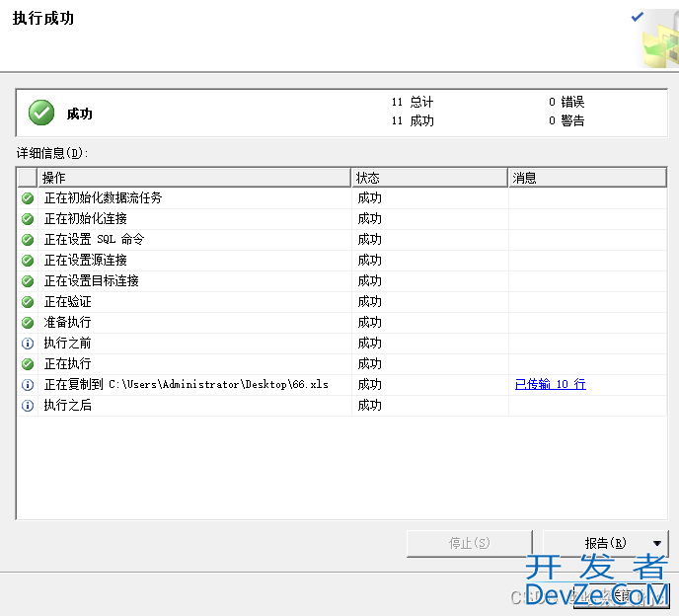The width and height of the screenshot is (679, 616).
Task: Click 成功 status cell in 正在初始化数据流任务 row
Action: click(x=369, y=198)
